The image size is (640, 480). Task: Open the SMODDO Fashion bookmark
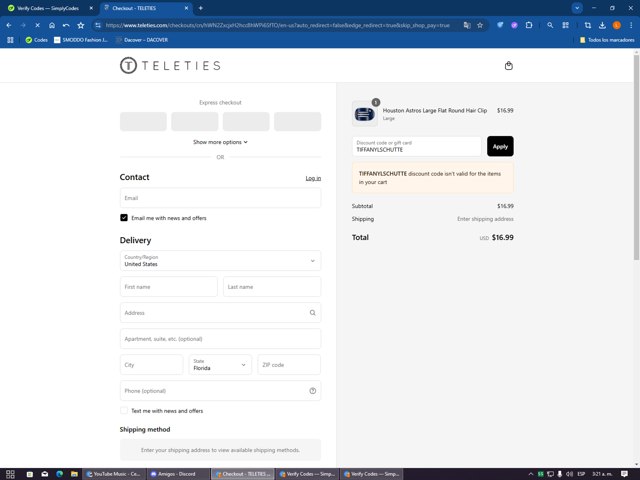pos(81,40)
